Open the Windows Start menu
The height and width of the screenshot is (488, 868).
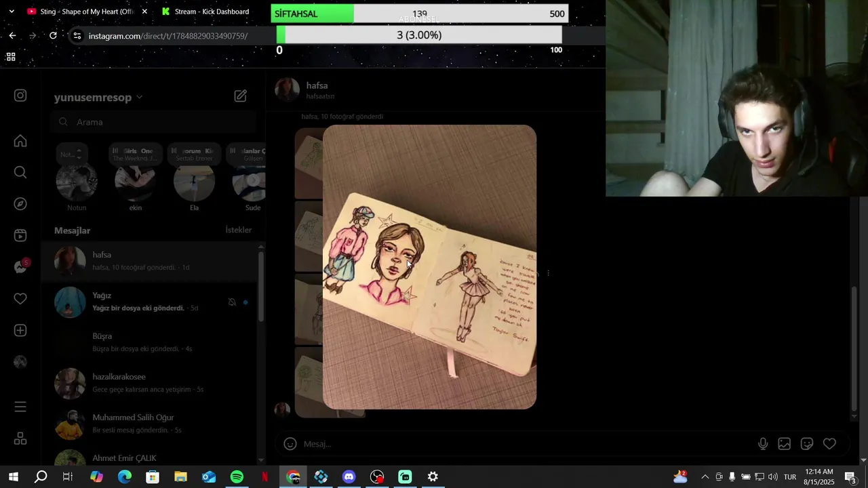[x=13, y=477]
